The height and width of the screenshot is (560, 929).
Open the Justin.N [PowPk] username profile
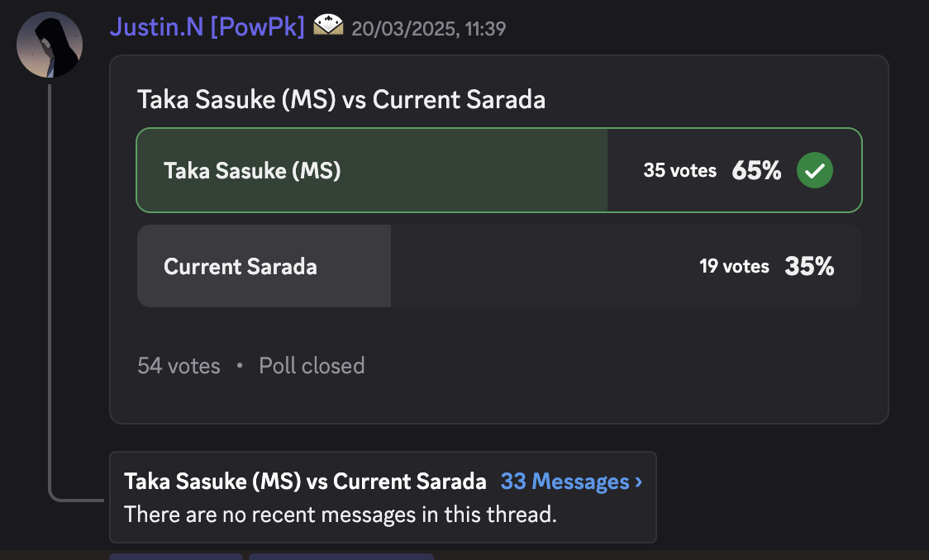coord(207,27)
